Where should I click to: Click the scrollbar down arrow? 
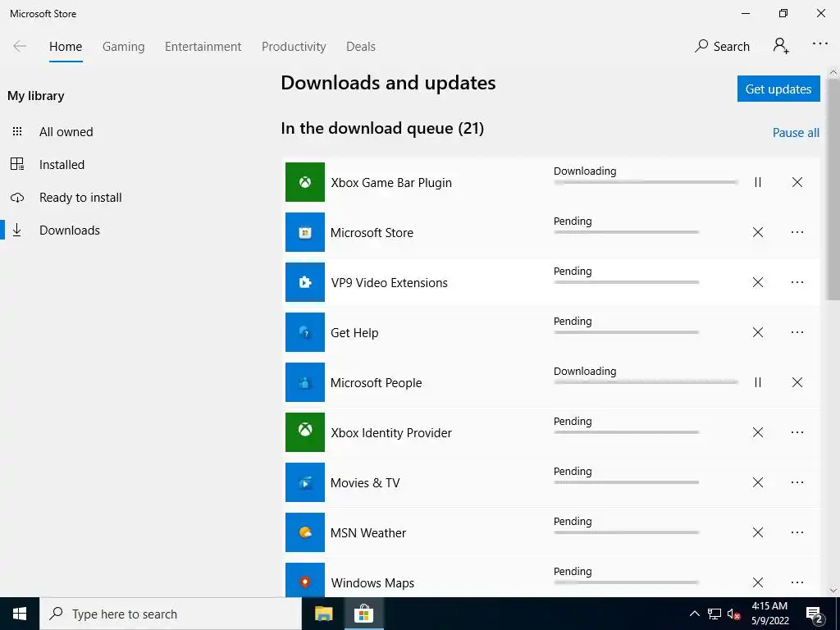tap(833, 591)
